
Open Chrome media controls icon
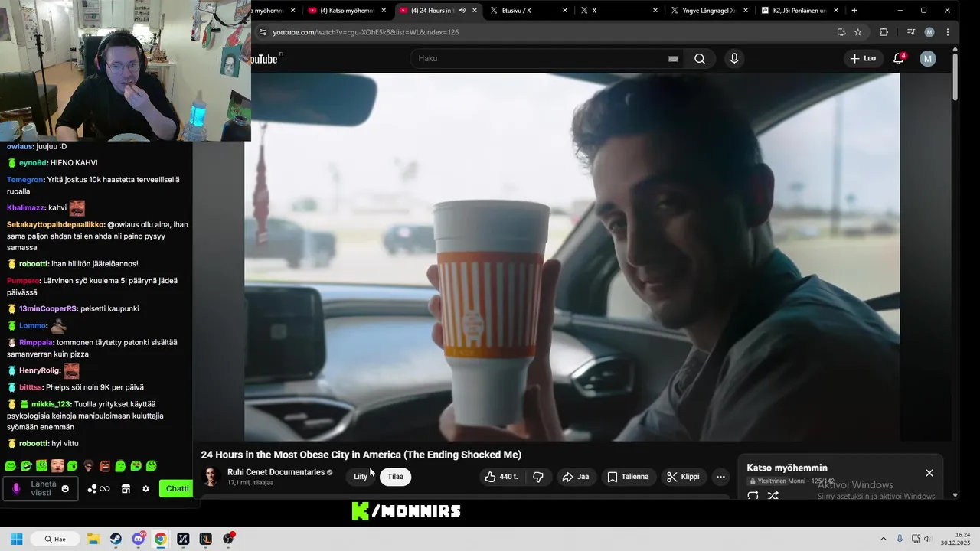pos(910,32)
